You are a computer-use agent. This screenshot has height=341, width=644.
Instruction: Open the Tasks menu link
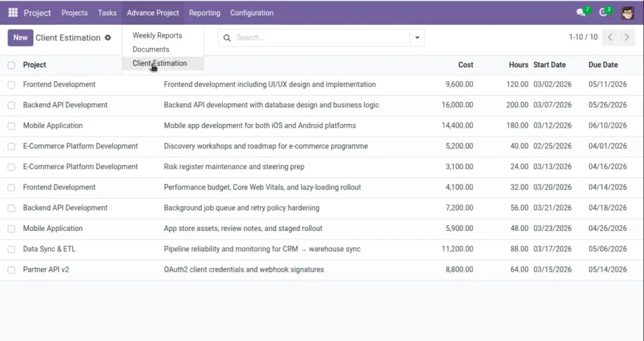click(x=107, y=13)
